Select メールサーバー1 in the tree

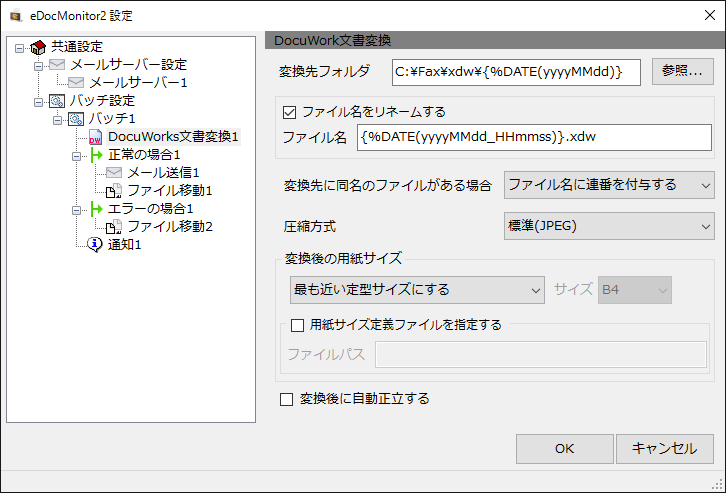coord(138,82)
